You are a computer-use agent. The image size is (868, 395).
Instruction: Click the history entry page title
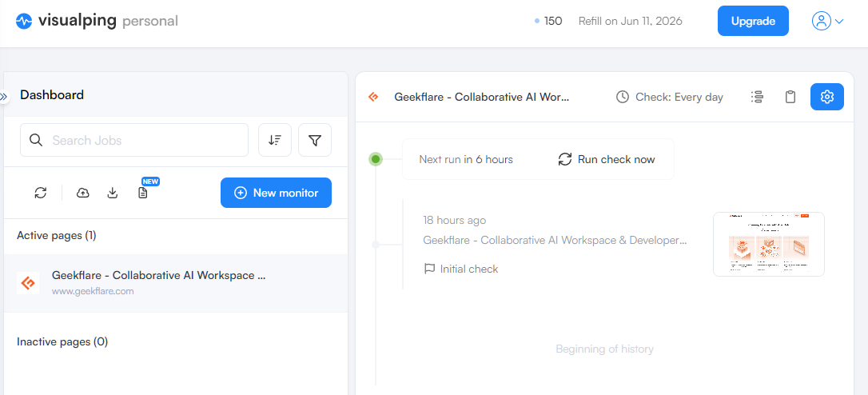tap(555, 240)
